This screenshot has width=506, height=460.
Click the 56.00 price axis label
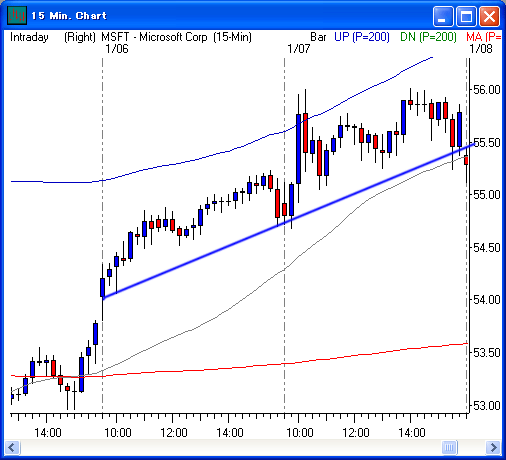tap(487, 90)
